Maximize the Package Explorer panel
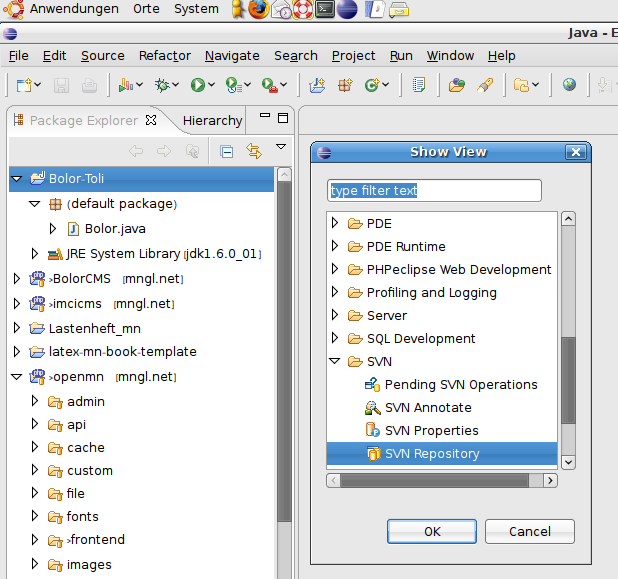Viewport: 618px width, 579px height. tap(283, 118)
